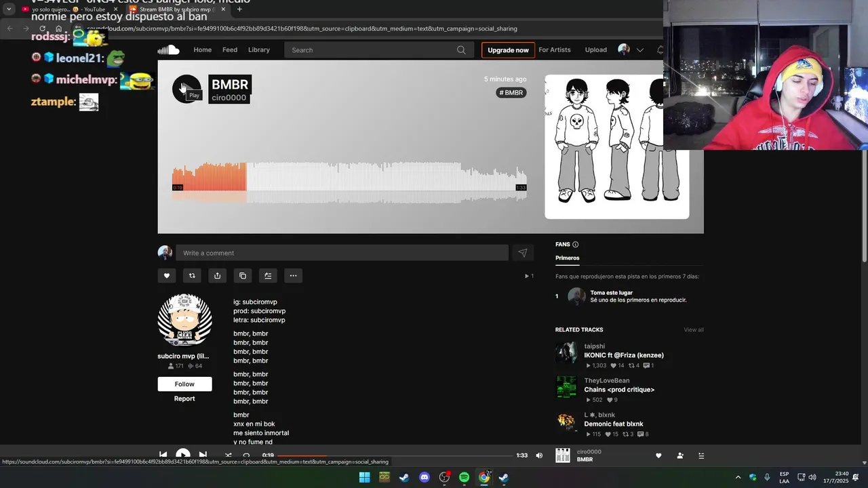Open the Upload page
This screenshot has width=868, height=488.
[x=596, y=49]
